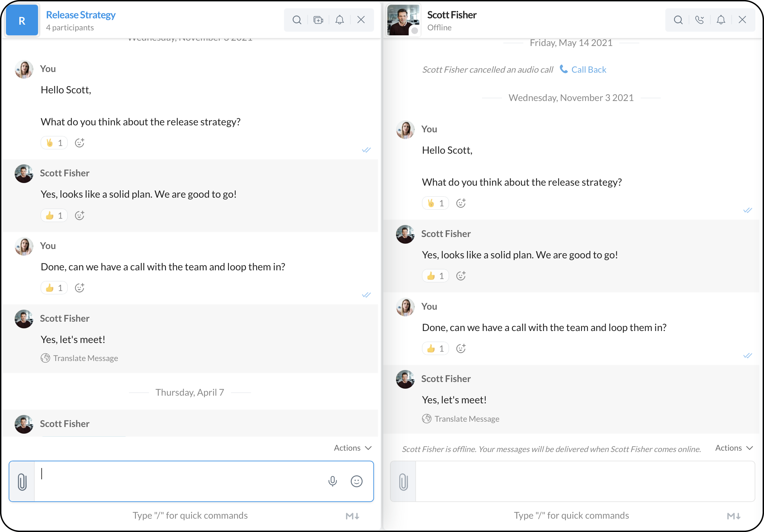This screenshot has width=764, height=532.
Task: Toggle notification bell in Scott Fisher chat
Action: coord(721,20)
